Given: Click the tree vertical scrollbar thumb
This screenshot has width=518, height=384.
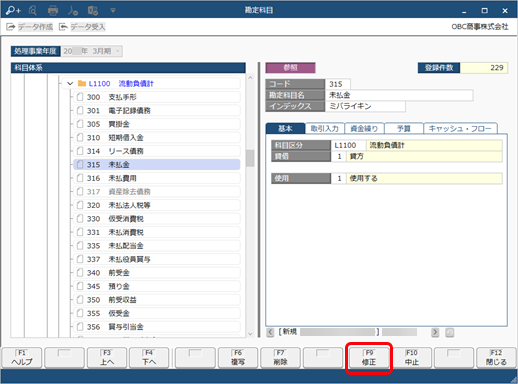Looking at the screenshot, I should coord(250,158).
